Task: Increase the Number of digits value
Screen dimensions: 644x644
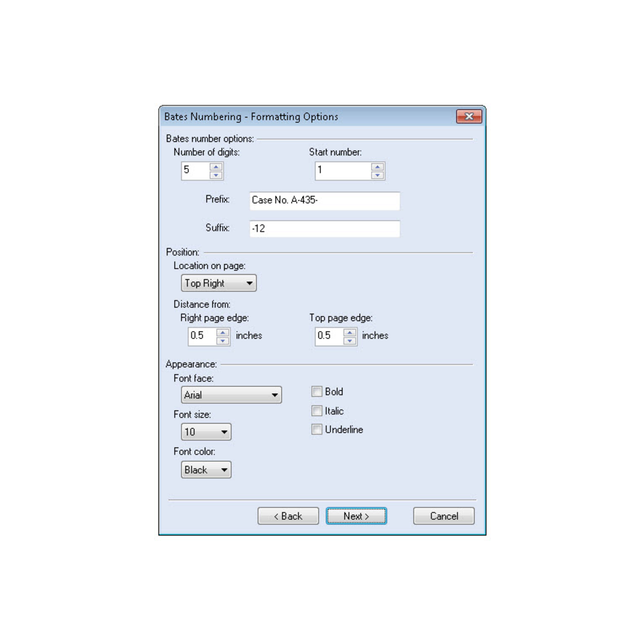Action: [x=216, y=167]
